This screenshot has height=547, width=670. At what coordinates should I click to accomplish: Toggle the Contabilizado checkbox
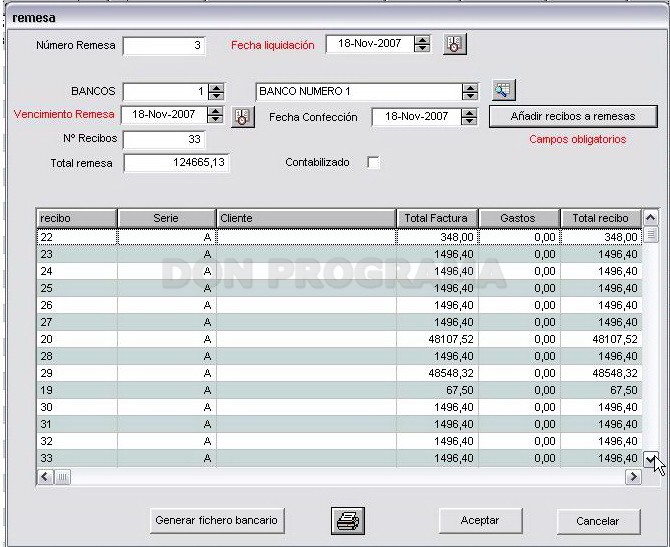pyautogui.click(x=373, y=163)
